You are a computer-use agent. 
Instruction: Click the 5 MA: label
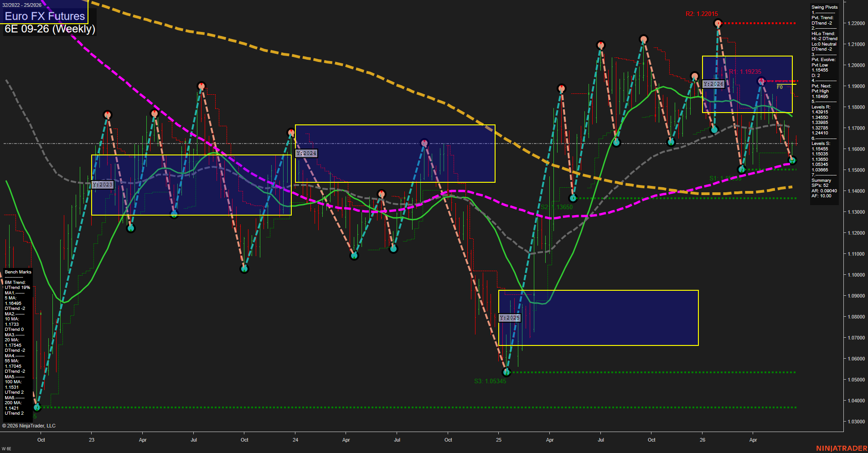tap(10, 298)
